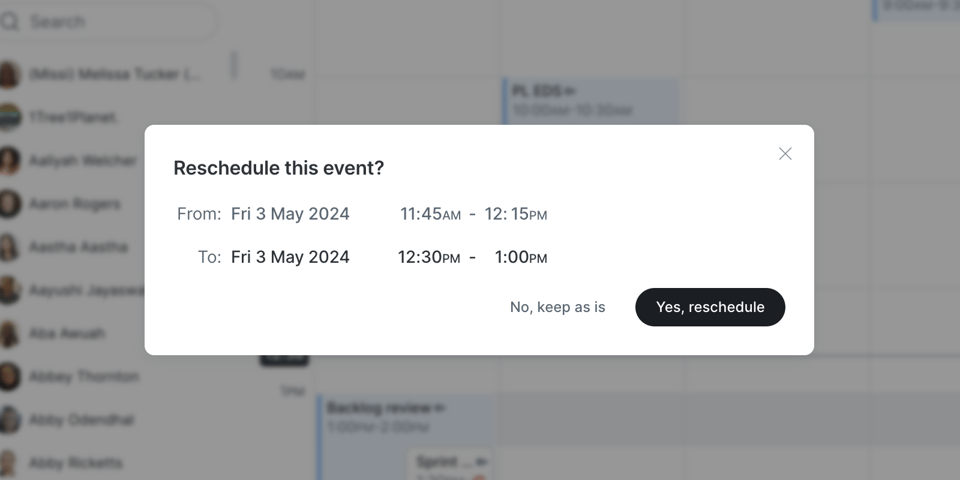Select Abby Ricketts in people list
Image resolution: width=960 pixels, height=480 pixels.
click(x=75, y=463)
